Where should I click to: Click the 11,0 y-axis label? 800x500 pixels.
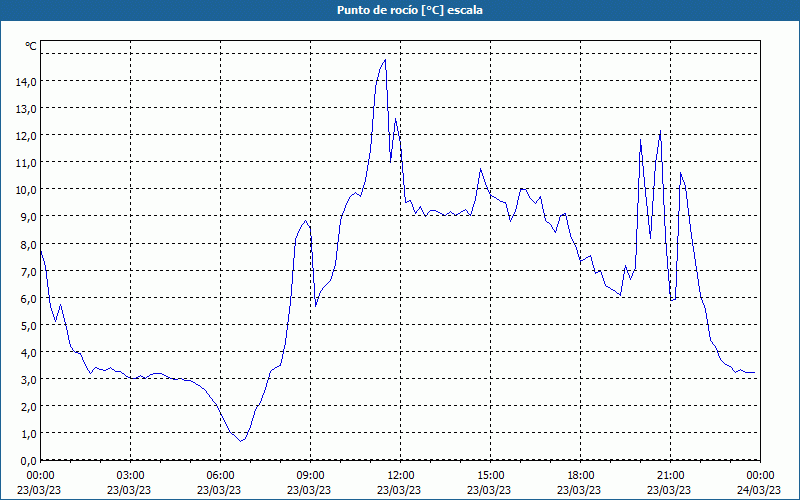click(x=26, y=162)
